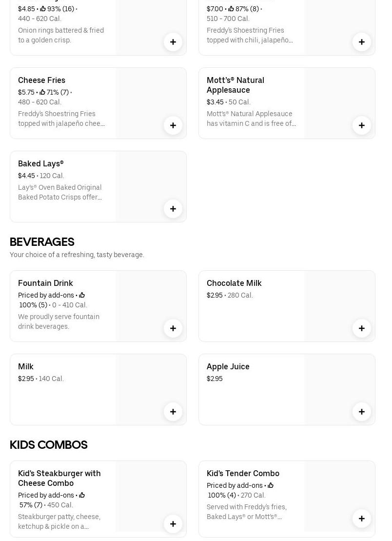Image resolution: width=392 pixels, height=541 pixels.
Task: Add Kid's Tender Combo to cart
Action: coord(362,519)
